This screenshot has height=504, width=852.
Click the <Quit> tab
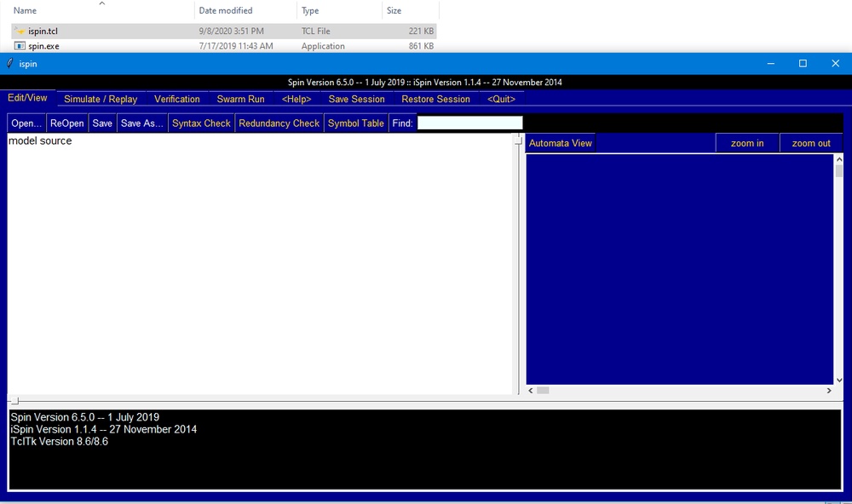(501, 99)
